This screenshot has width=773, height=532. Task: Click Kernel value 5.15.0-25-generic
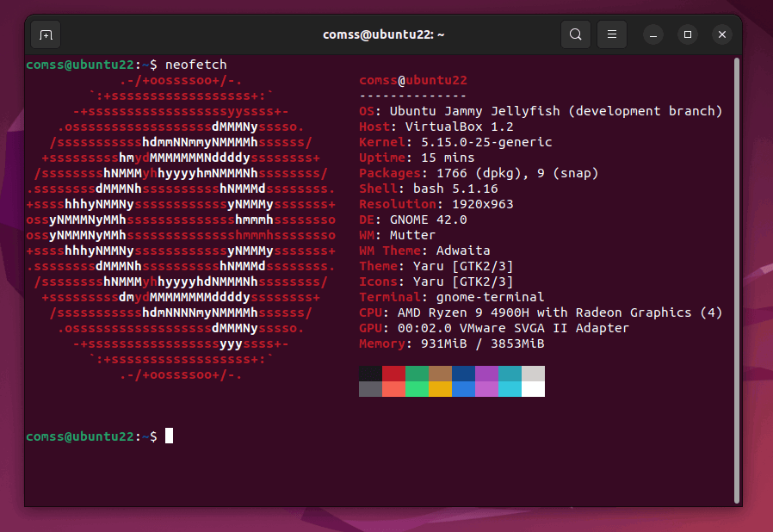tap(486, 142)
